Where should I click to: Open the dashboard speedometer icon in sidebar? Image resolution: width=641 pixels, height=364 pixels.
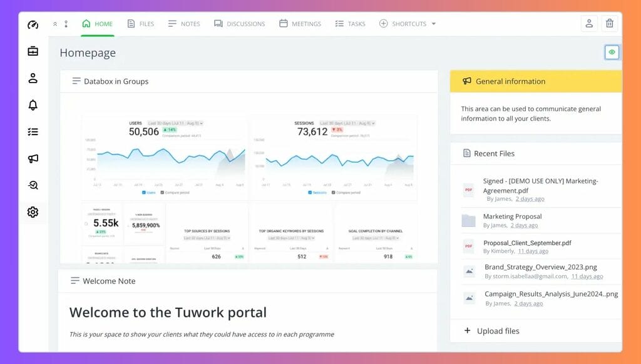(x=33, y=24)
